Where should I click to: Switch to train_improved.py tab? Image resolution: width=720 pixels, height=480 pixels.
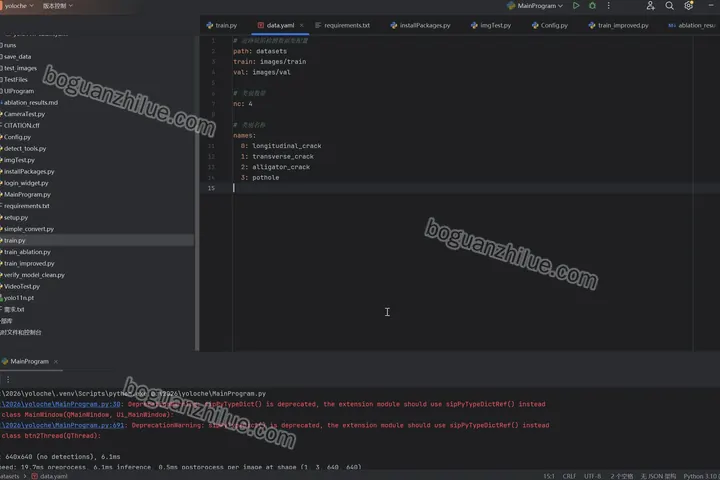(618, 25)
